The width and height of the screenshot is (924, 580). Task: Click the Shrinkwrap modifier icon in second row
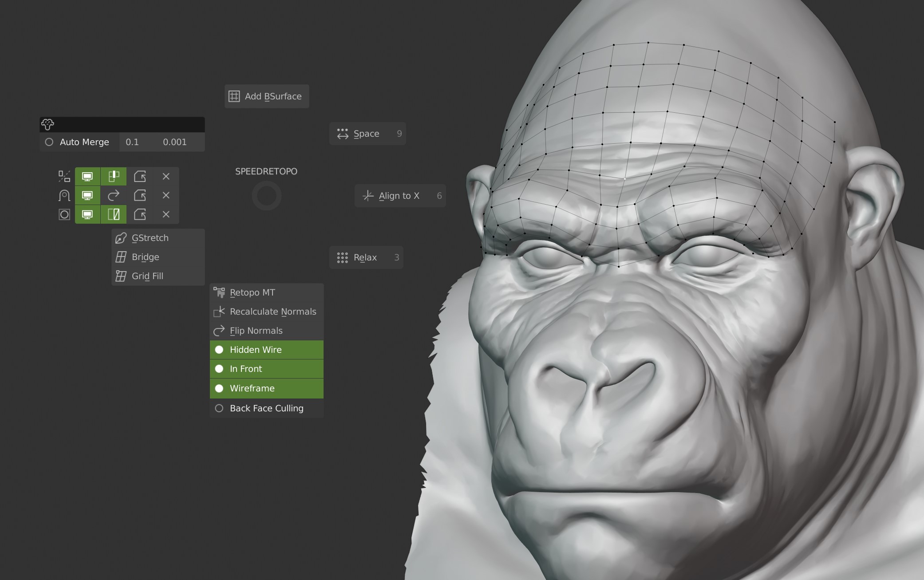coord(64,195)
